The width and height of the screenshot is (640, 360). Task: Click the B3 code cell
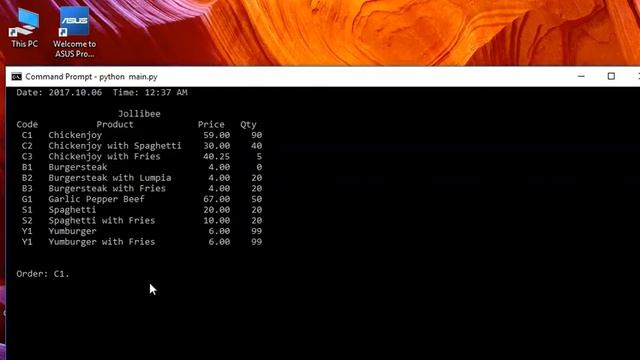27,188
